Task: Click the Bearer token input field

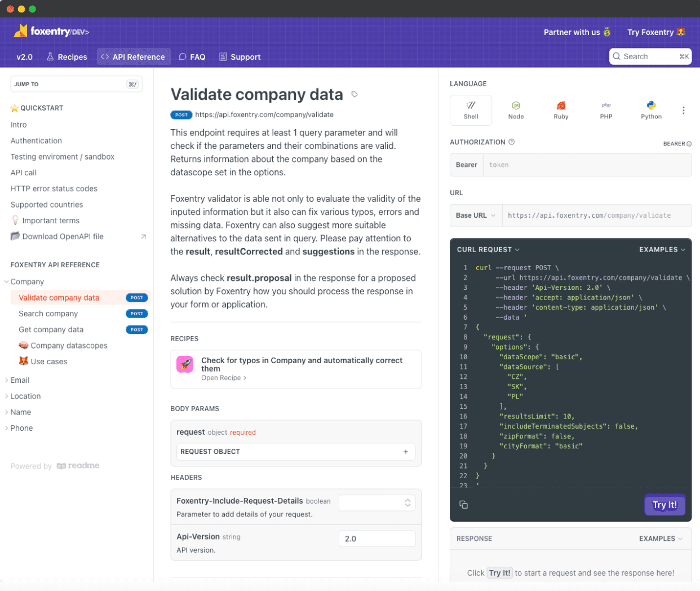Action: (x=587, y=165)
